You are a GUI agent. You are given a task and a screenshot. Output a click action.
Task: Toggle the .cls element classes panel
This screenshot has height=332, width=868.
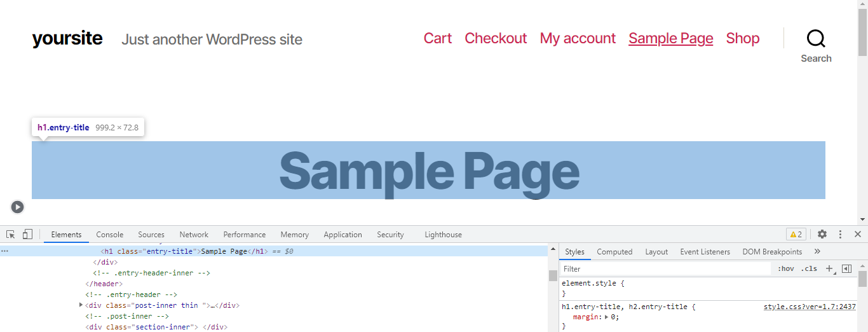point(809,269)
